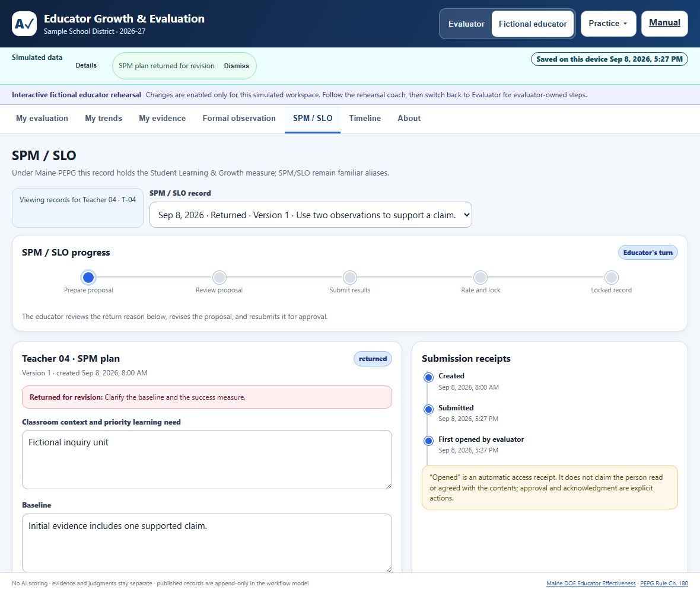View the Timeline tab
This screenshot has height=593, width=700.
click(x=365, y=118)
